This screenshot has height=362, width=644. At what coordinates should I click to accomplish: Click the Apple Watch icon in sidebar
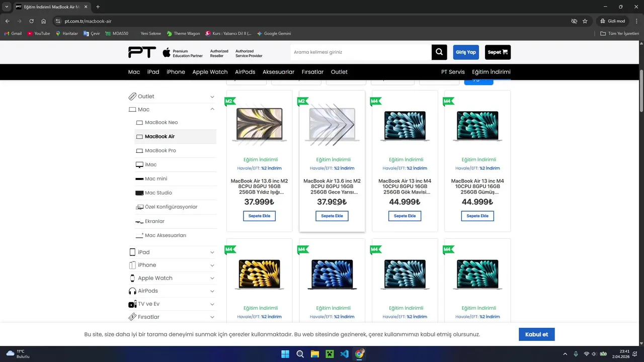pyautogui.click(x=132, y=278)
